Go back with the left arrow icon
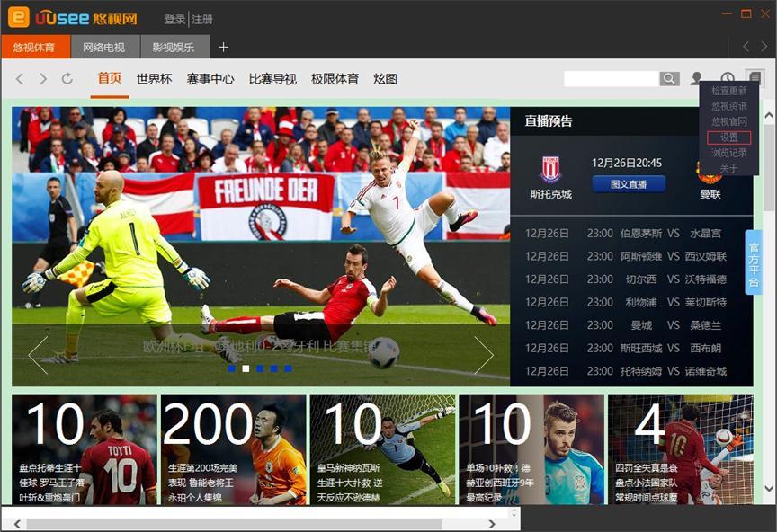Viewport: 777px width, 532px height. (x=20, y=79)
